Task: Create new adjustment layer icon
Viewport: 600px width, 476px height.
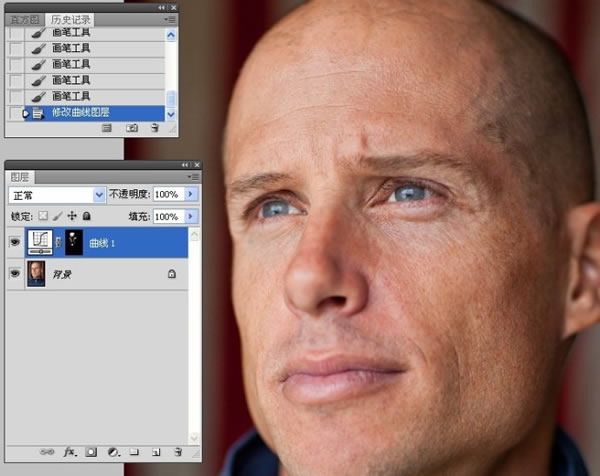Action: pyautogui.click(x=113, y=452)
